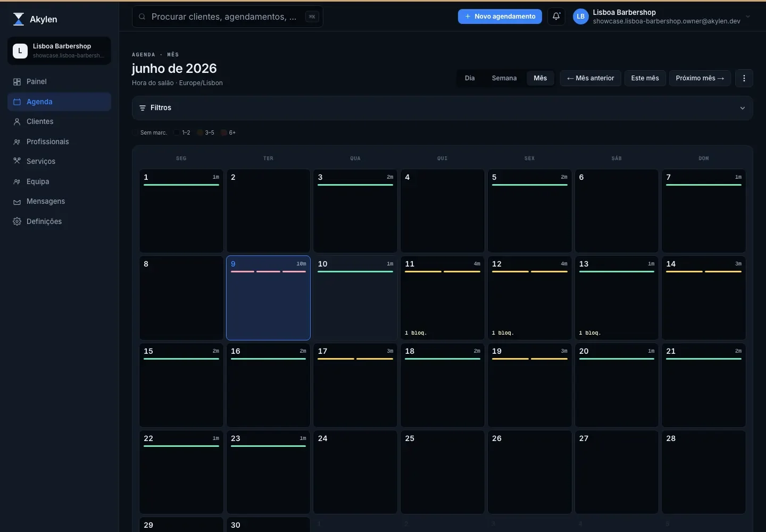Screen dimensions: 766x532
Task: Expand the Filtros panel chevron
Action: (x=743, y=108)
